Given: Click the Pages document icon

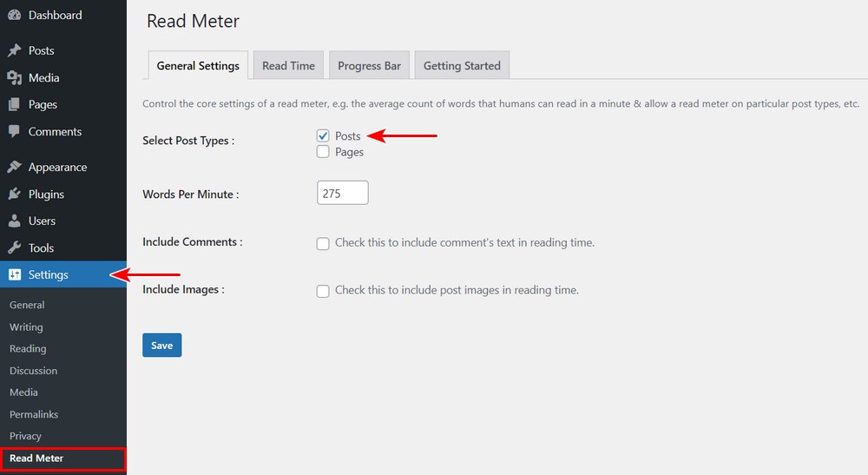Looking at the screenshot, I should coord(15,104).
